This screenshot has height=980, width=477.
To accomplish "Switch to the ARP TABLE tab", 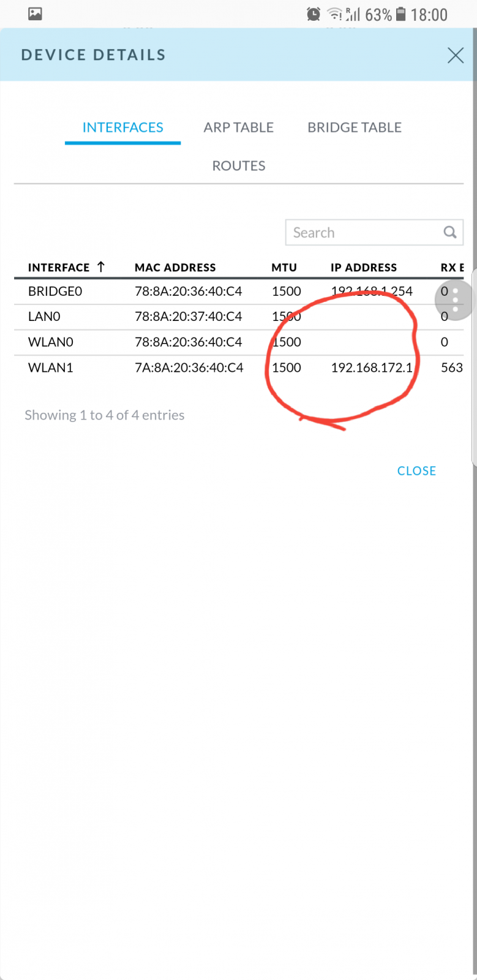I will coord(239,127).
